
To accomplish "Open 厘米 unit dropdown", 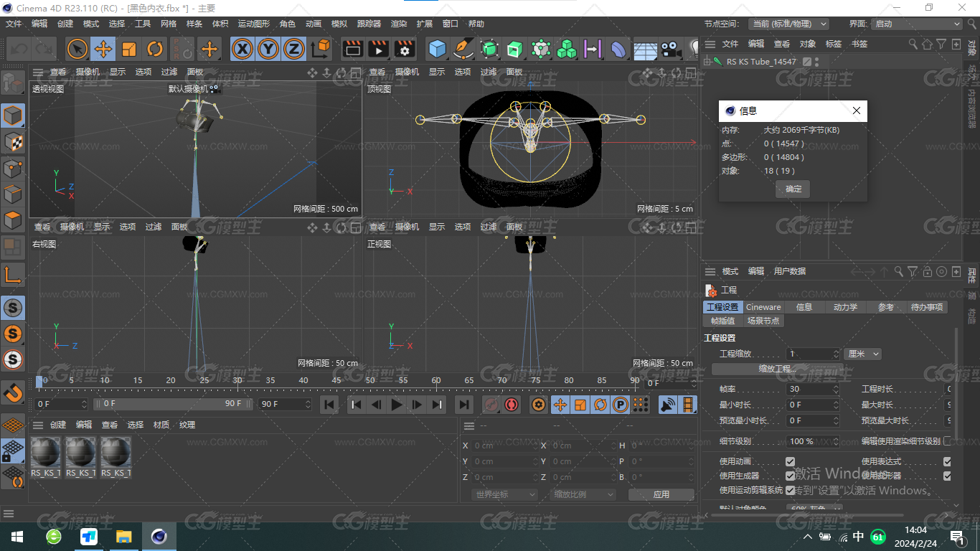I will click(862, 354).
